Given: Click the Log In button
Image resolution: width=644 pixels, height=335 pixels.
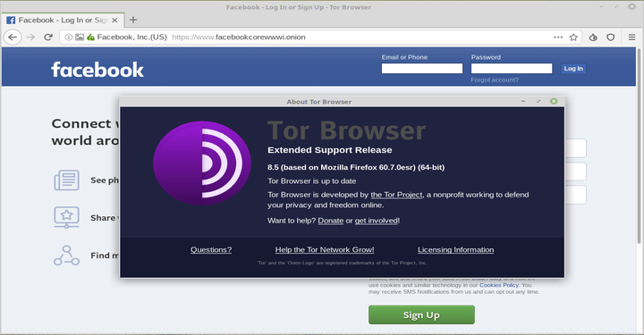Looking at the screenshot, I should 573,69.
